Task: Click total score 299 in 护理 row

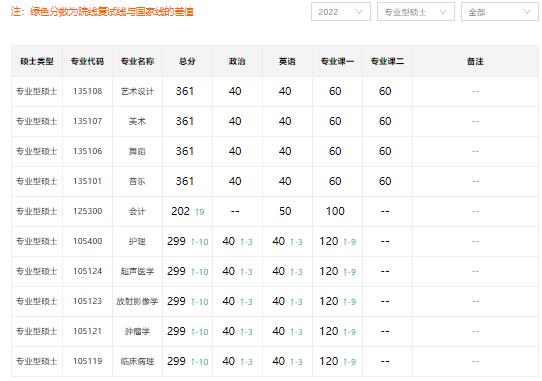Action: point(177,241)
